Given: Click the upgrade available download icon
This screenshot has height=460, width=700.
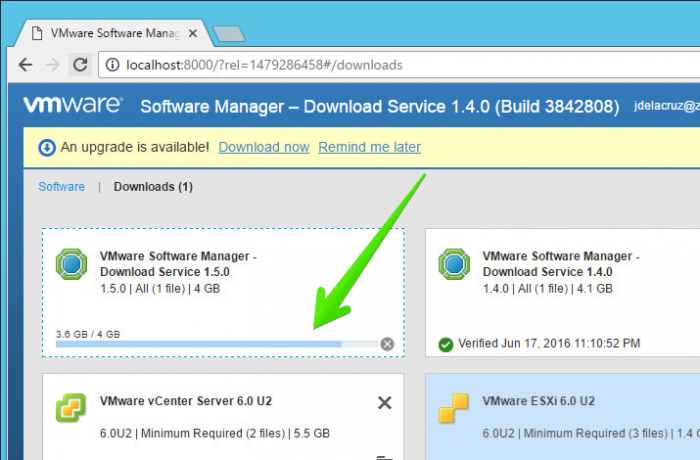Looking at the screenshot, I should click(x=47, y=147).
